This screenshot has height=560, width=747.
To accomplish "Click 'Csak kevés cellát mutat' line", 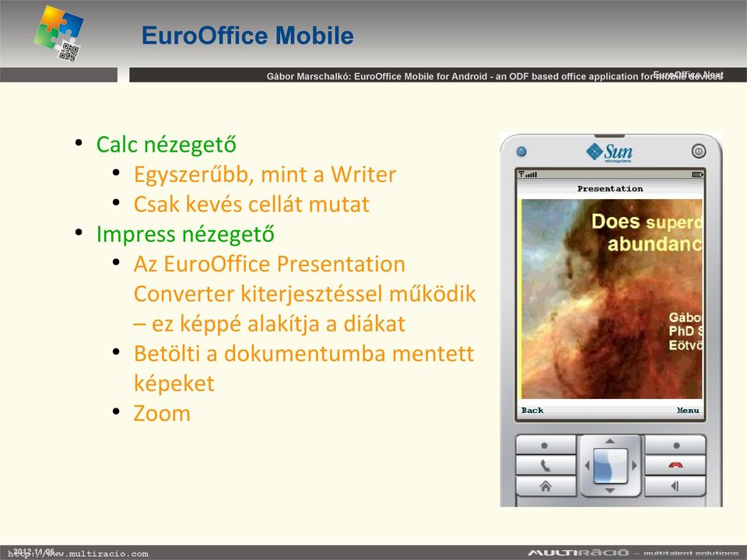I will [x=251, y=205].
